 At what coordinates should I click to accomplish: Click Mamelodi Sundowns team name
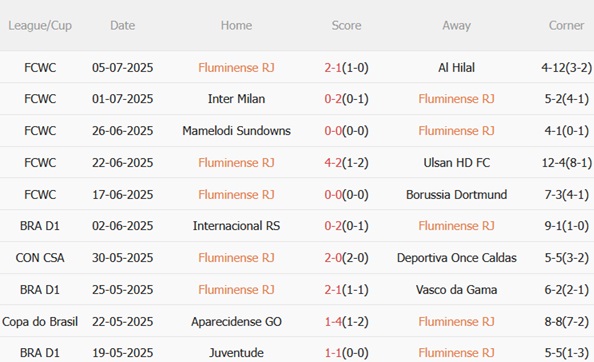coord(236,131)
